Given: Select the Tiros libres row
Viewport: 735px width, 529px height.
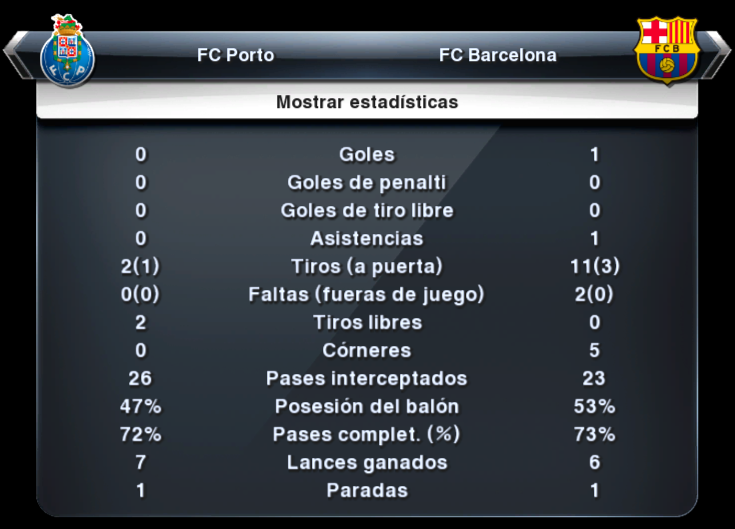Looking at the screenshot, I should click(x=367, y=322).
